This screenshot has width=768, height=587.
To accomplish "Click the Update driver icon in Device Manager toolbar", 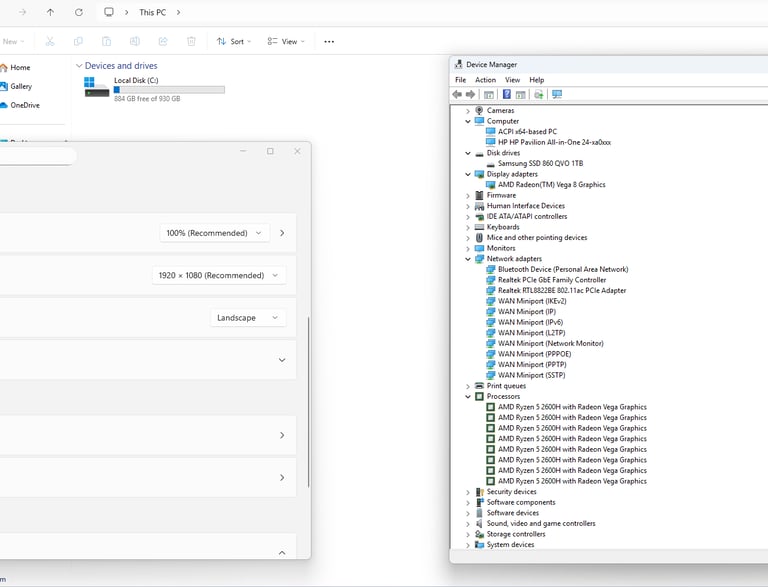I will [x=539, y=95].
